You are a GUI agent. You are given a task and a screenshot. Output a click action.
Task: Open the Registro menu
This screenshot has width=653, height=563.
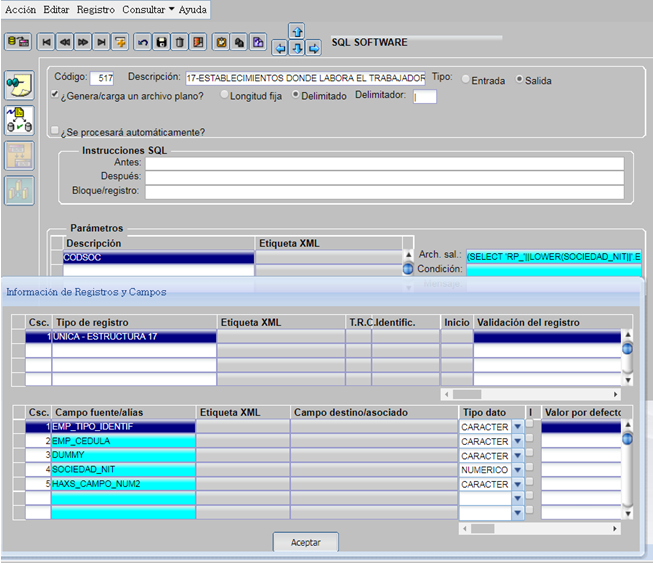(95, 8)
